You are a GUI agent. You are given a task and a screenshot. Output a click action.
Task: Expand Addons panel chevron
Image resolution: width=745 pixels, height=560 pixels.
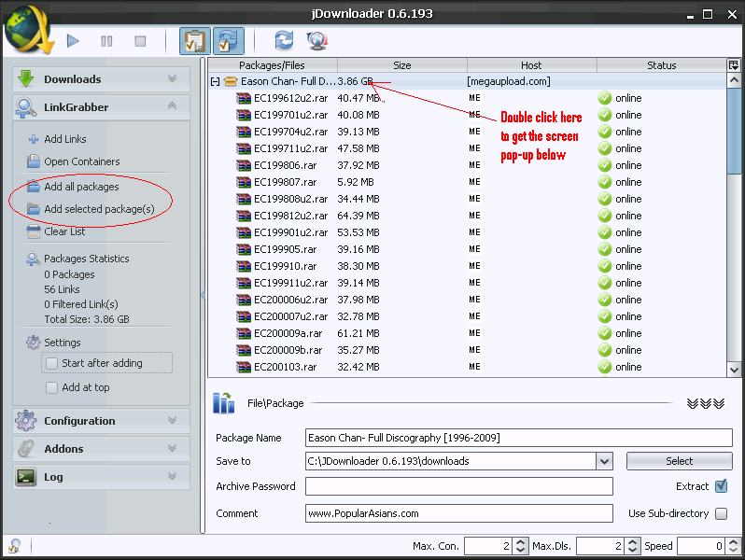pyautogui.click(x=172, y=448)
